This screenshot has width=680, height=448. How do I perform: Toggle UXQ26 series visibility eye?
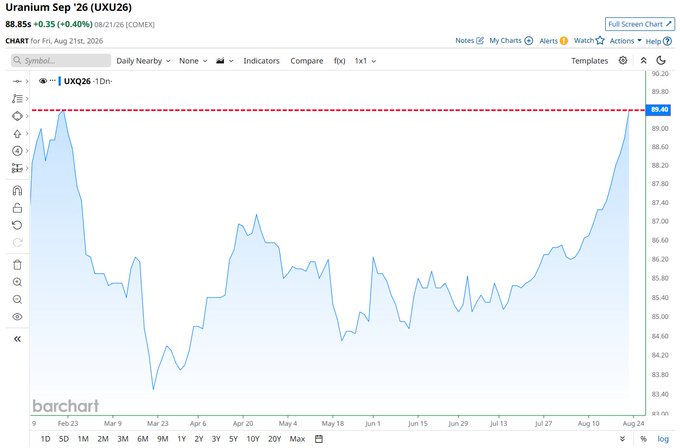pyautogui.click(x=42, y=81)
